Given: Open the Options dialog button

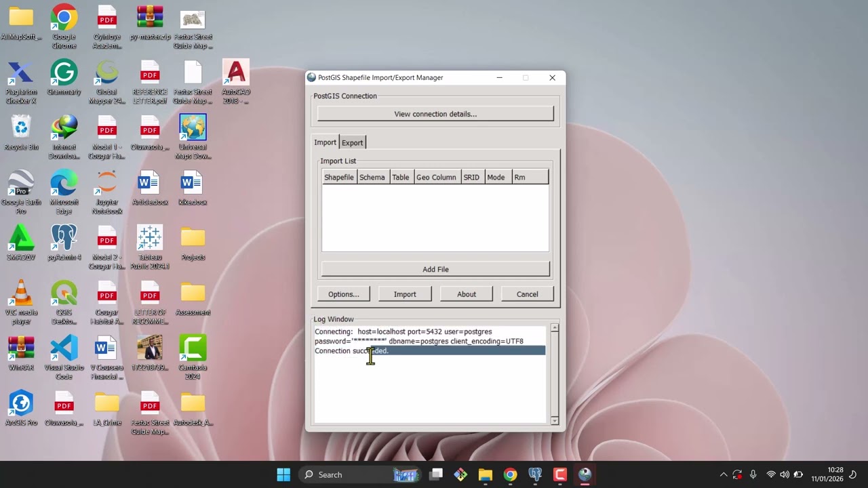Looking at the screenshot, I should pyautogui.click(x=344, y=294).
